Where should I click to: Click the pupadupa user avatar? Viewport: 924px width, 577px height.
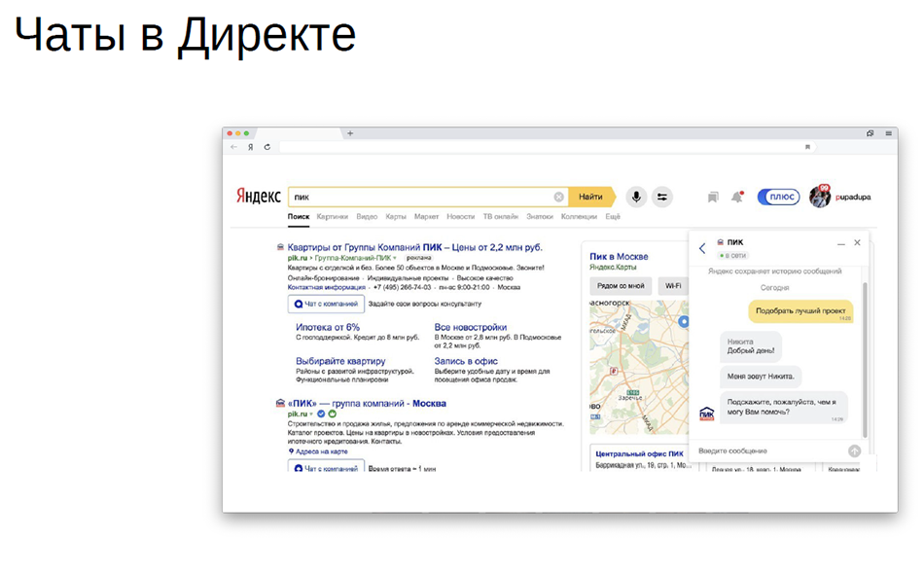tap(820, 197)
